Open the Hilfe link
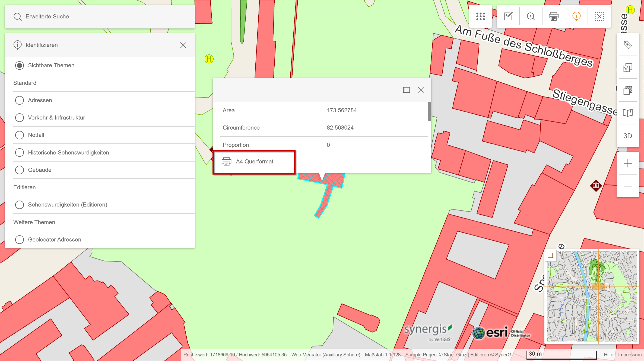This screenshot has width=644, height=361. tap(608, 354)
